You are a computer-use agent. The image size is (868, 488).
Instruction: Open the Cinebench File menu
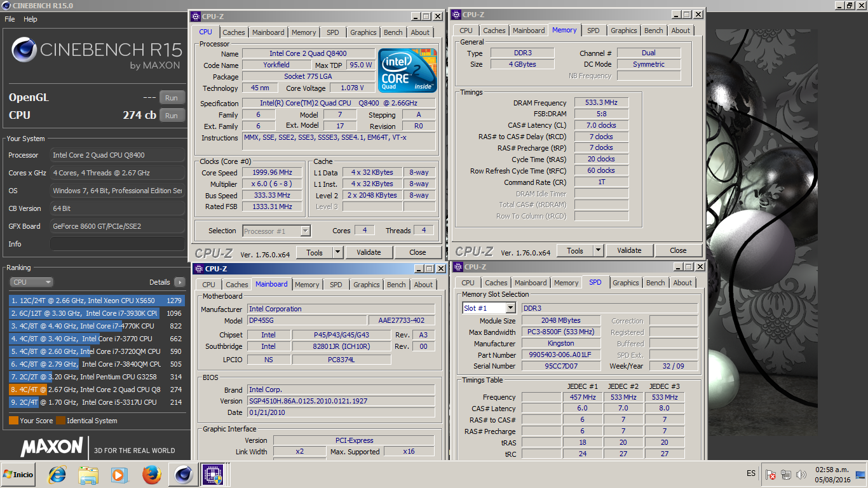click(10, 19)
